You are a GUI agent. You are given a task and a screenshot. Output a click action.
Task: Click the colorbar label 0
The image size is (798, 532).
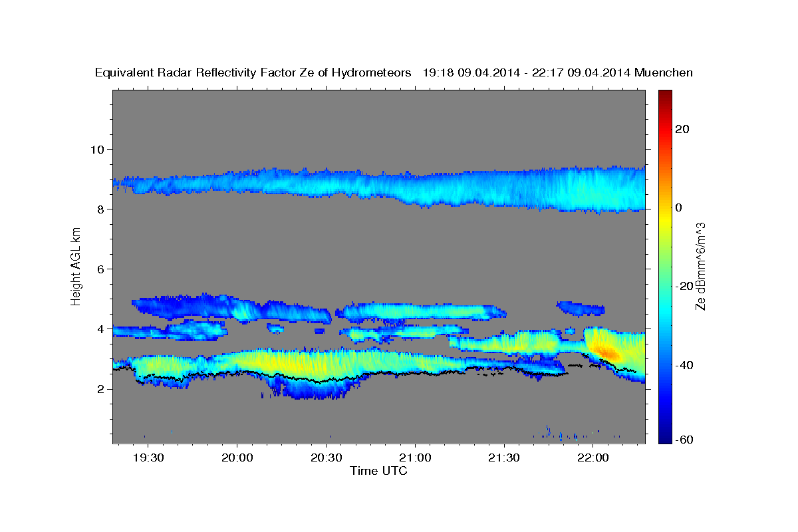pos(679,207)
